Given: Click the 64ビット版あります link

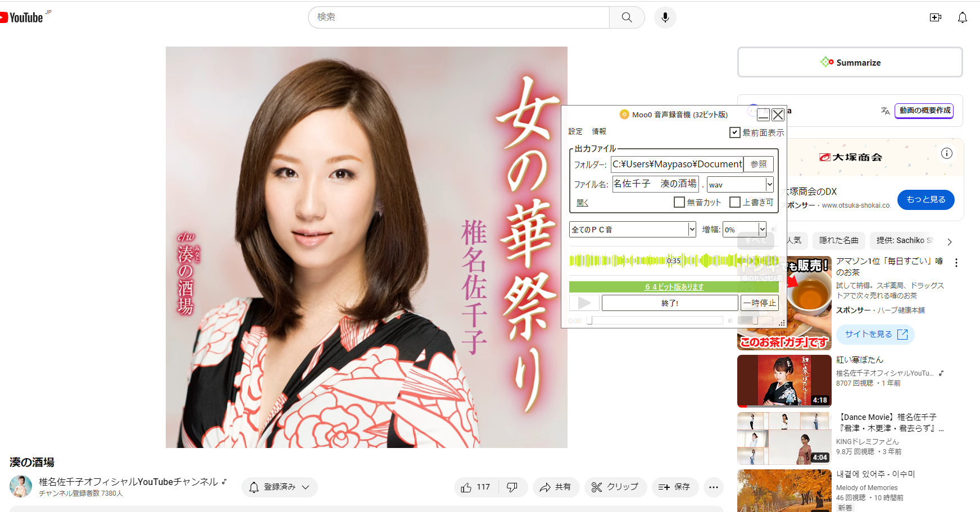Looking at the screenshot, I should point(674,287).
